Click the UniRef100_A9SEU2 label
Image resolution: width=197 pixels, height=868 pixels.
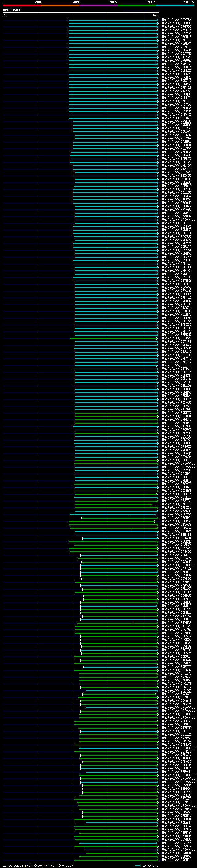point(177,122)
